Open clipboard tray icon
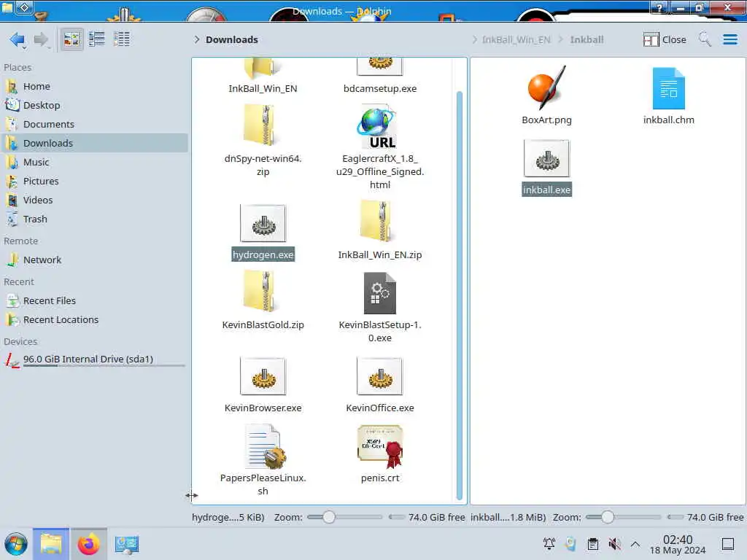Image resolution: width=747 pixels, height=560 pixels. tap(592, 544)
